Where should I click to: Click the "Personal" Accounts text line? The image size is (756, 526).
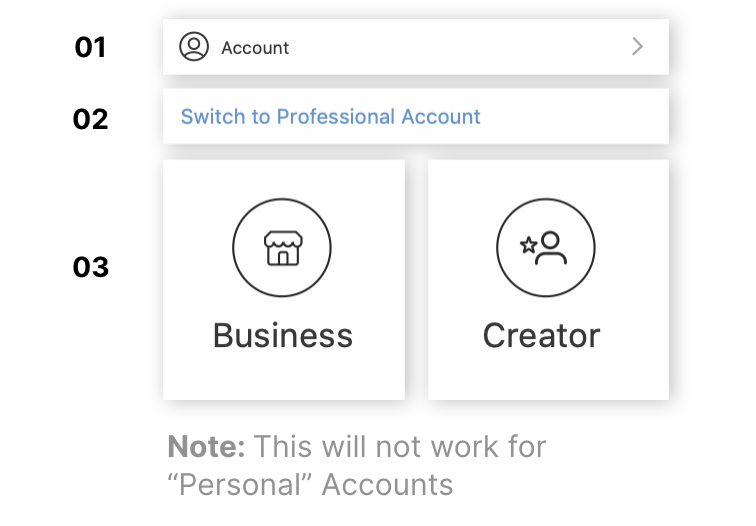point(310,484)
